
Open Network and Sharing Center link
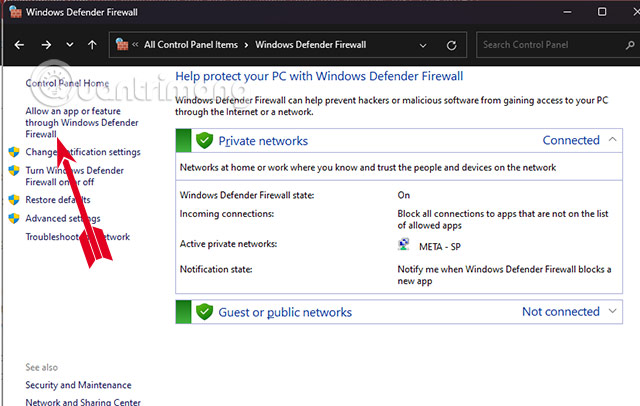click(x=83, y=402)
